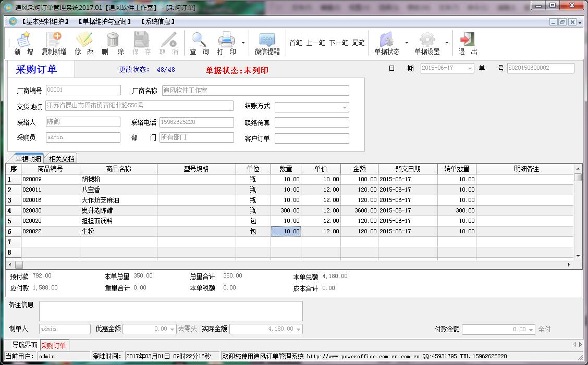Click the 备注信息 text box
Screen dimensions: 588x365
point(170,311)
